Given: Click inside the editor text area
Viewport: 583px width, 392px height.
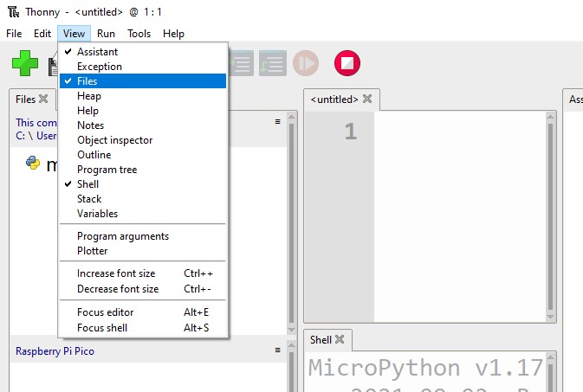Looking at the screenshot, I should pos(460,216).
